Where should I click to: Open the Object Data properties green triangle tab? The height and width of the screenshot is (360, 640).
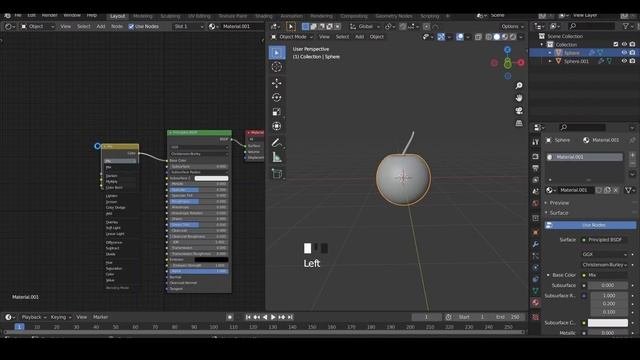536,291
